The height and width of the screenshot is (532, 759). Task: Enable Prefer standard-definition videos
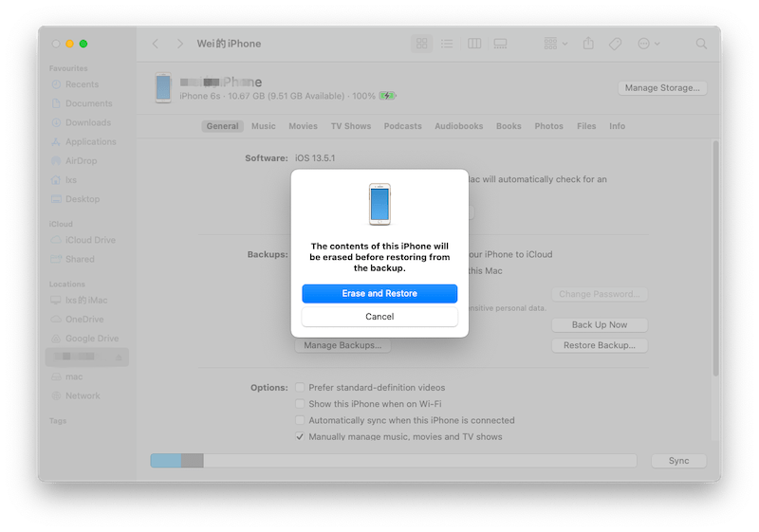coord(300,388)
